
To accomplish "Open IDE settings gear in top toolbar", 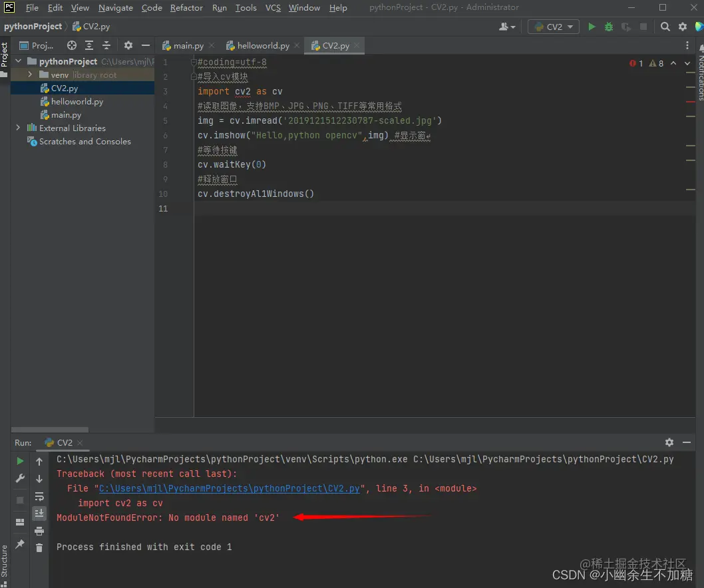I will (x=683, y=27).
